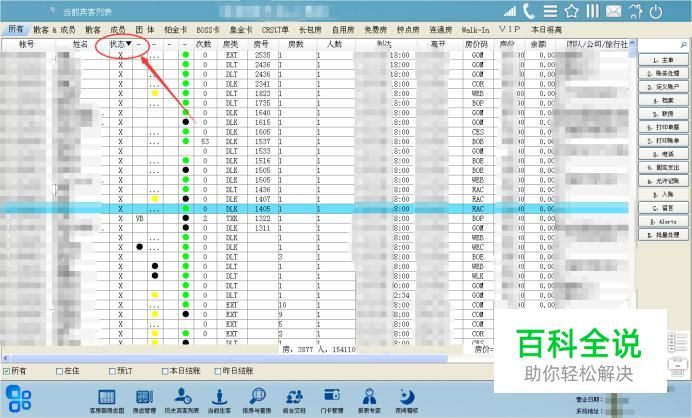
Task: Click the 5. 联房 button
Action: pyautogui.click(x=663, y=114)
